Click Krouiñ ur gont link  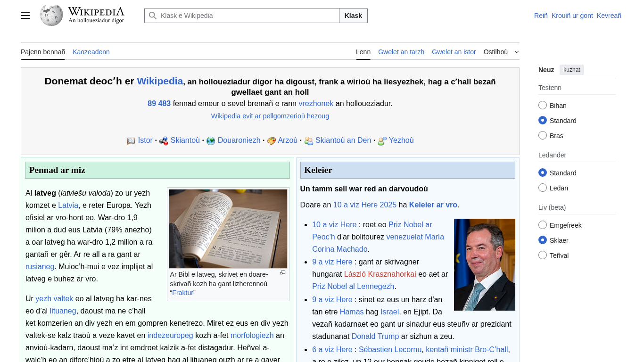pyautogui.click(x=572, y=16)
